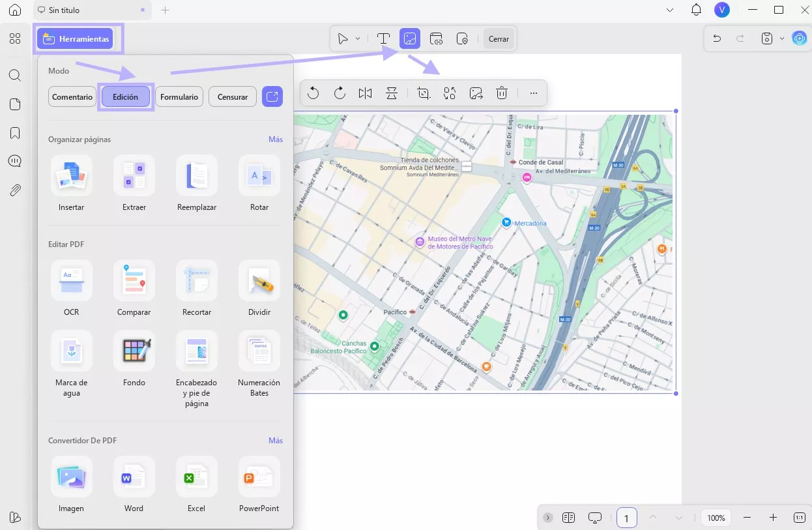Screen dimensions: 812x530
Task: Expand the save options dropdown arrow
Action: [x=782, y=38]
